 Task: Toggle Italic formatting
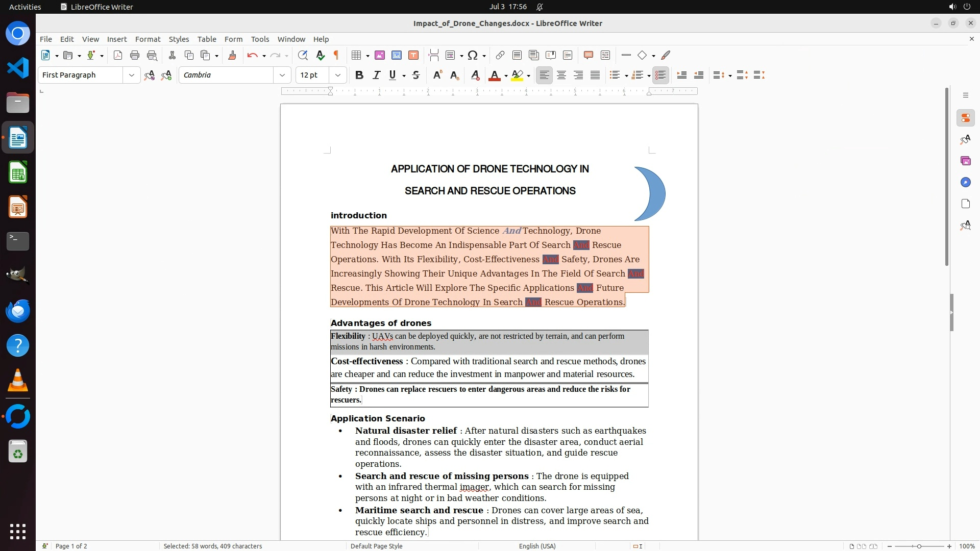tap(376, 75)
